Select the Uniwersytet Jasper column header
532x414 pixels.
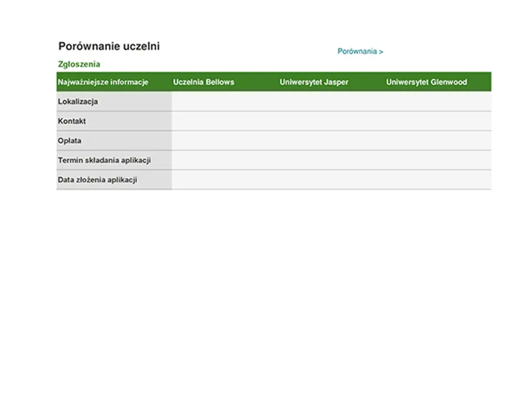(314, 82)
